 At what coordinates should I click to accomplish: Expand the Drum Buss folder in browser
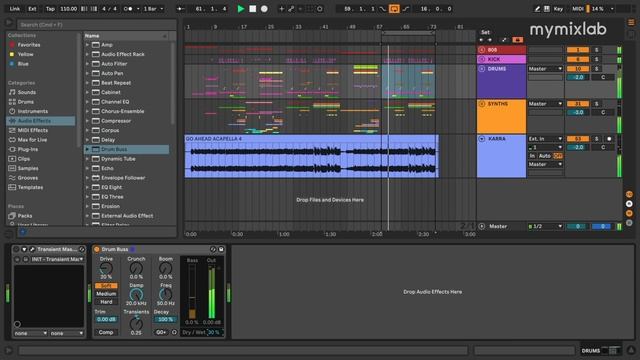point(87,149)
